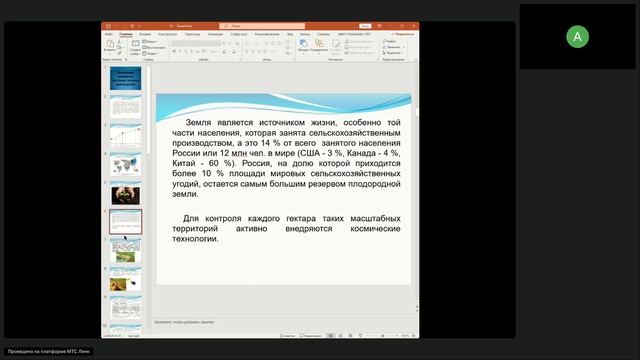Click the Экспресс-стили quick styles icon
This screenshot has height=360, width=640.
(336, 44)
